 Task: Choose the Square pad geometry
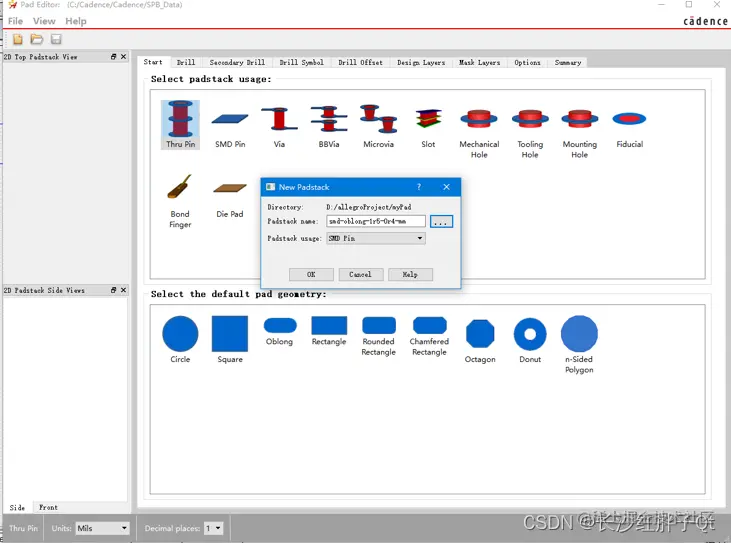click(230, 340)
